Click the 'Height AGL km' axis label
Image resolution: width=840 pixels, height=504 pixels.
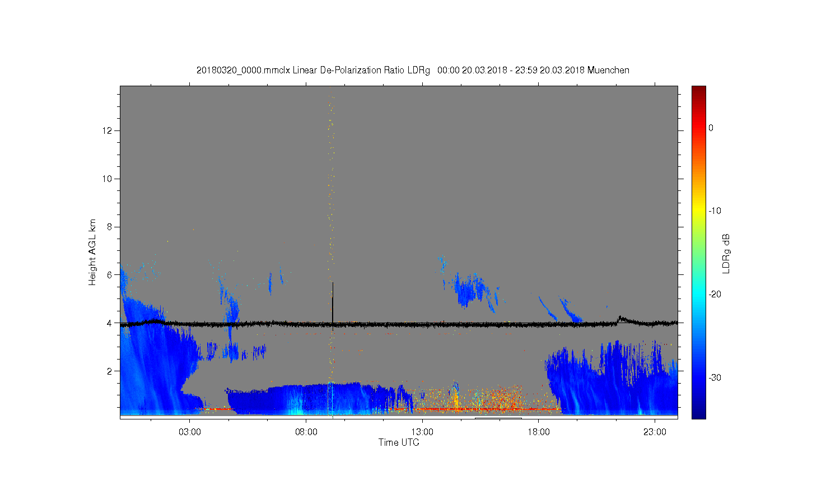[x=92, y=252]
